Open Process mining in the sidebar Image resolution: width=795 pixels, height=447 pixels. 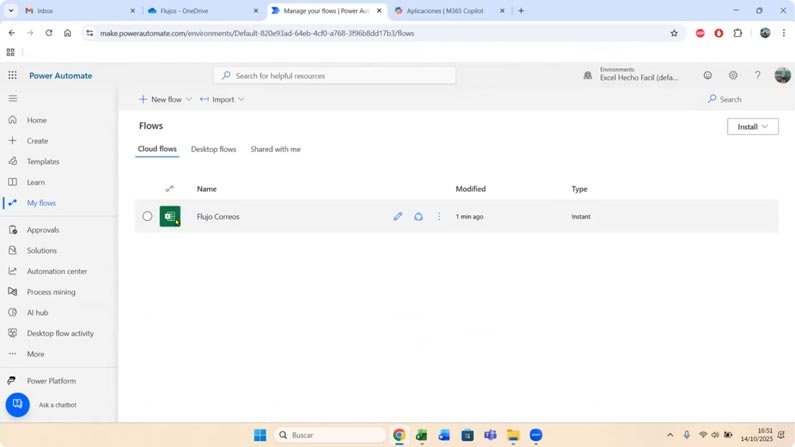51,292
